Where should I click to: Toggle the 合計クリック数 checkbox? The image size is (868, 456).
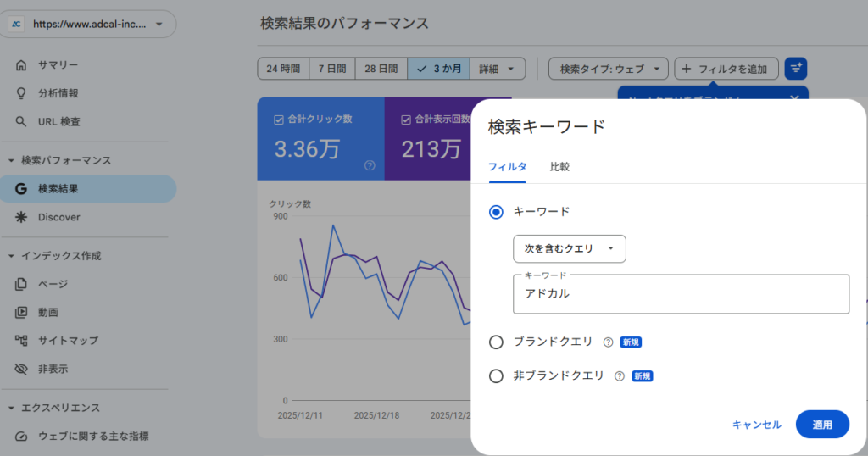click(x=278, y=120)
